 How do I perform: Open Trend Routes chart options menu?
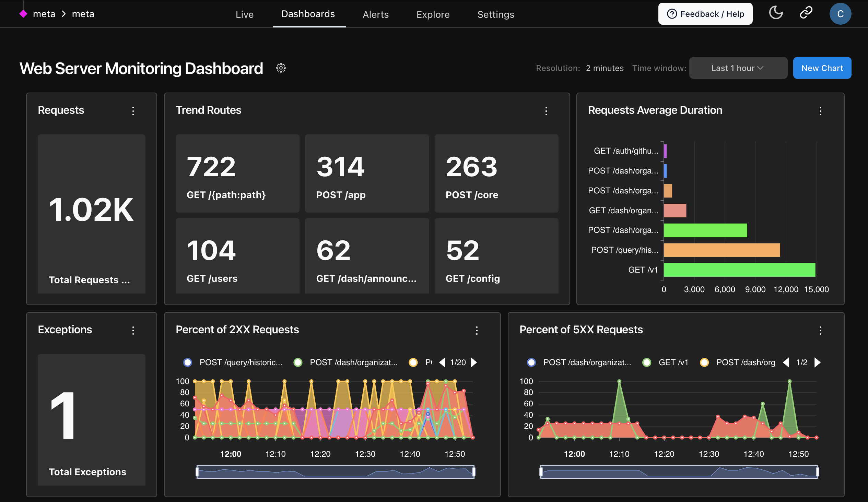coord(546,111)
